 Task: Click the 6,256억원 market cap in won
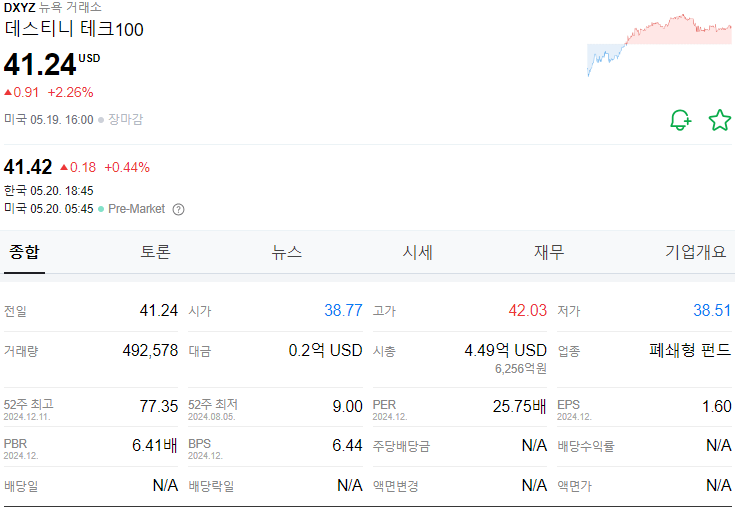click(x=521, y=369)
